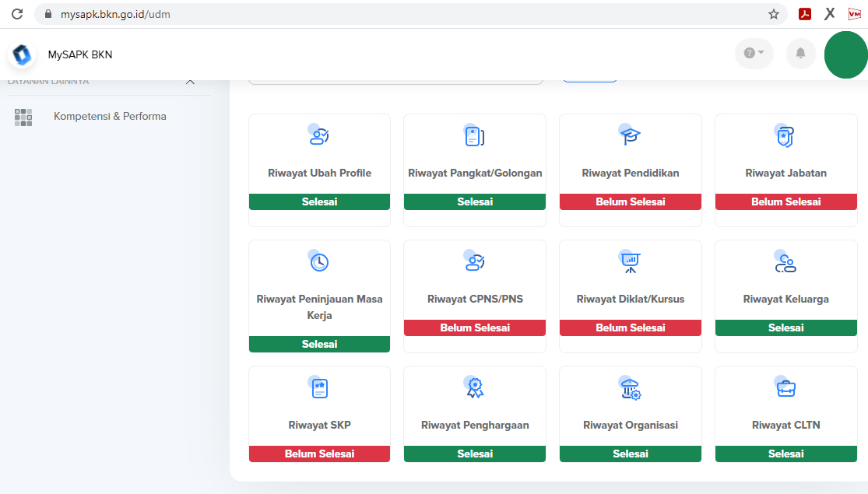Click Belum Selesai status on Riwayat SKP
This screenshot has width=868, height=494.
click(x=319, y=454)
